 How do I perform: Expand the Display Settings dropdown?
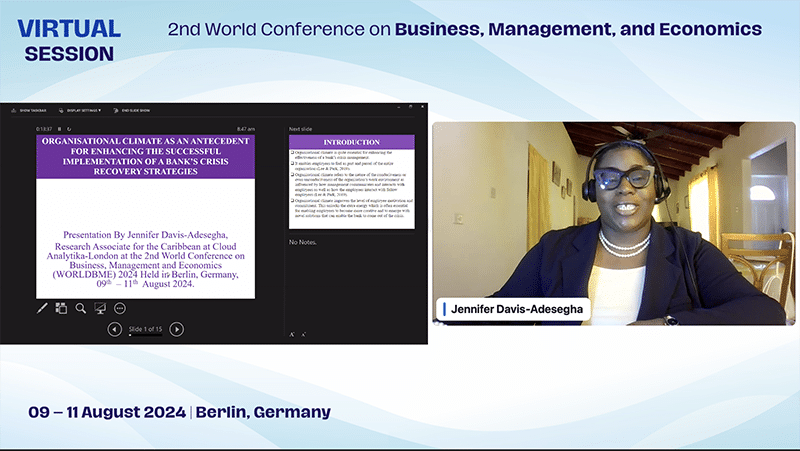83,109
